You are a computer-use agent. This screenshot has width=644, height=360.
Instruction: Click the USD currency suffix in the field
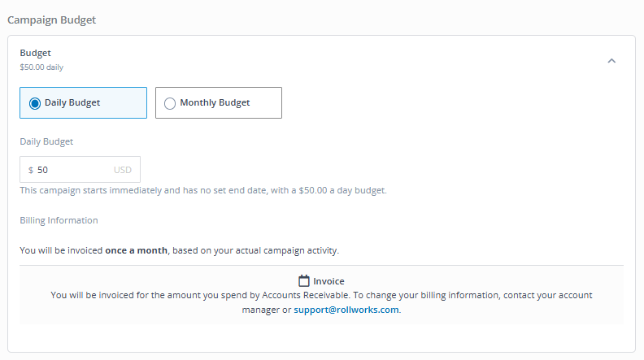[x=123, y=170]
